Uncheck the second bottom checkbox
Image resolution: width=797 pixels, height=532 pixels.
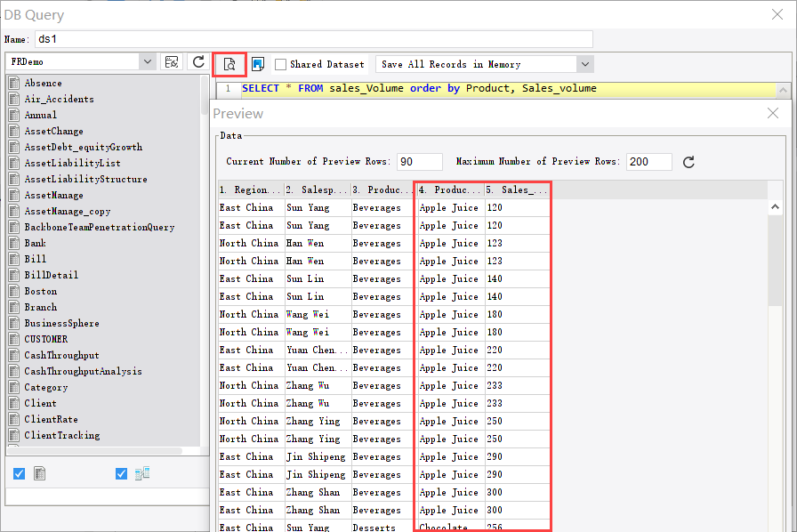pos(121,473)
